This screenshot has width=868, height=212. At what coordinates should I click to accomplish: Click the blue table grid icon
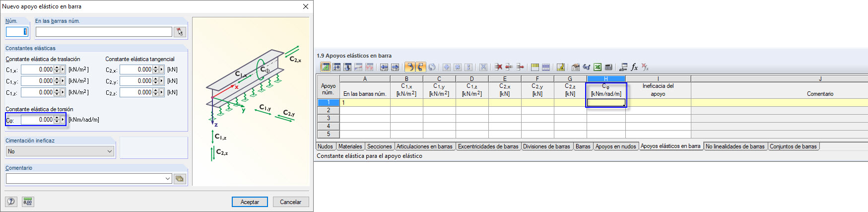546,67
